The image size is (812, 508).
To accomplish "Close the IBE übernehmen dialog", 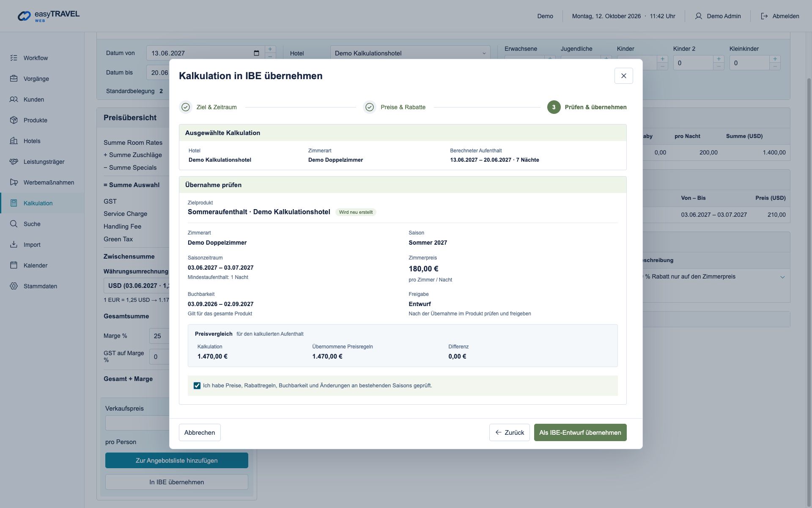I will click(623, 76).
